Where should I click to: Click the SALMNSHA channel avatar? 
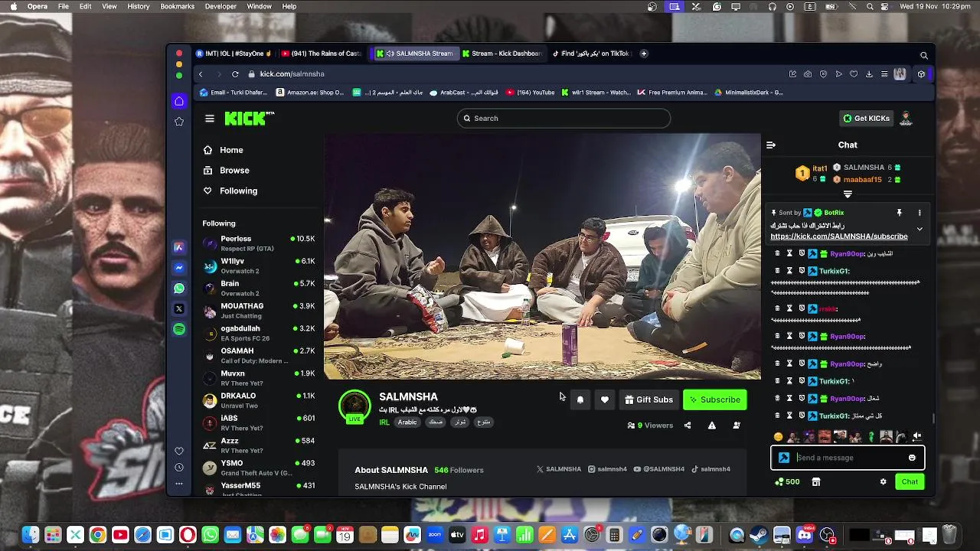(x=354, y=406)
